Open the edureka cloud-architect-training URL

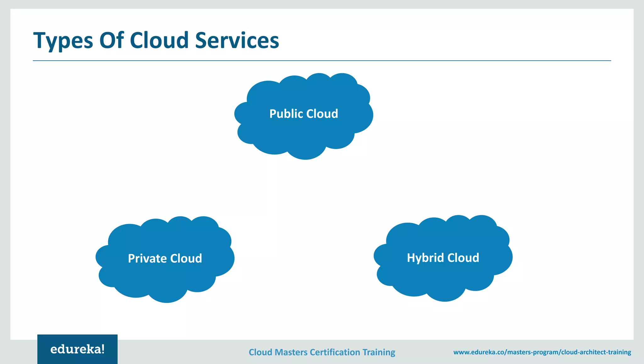click(542, 352)
